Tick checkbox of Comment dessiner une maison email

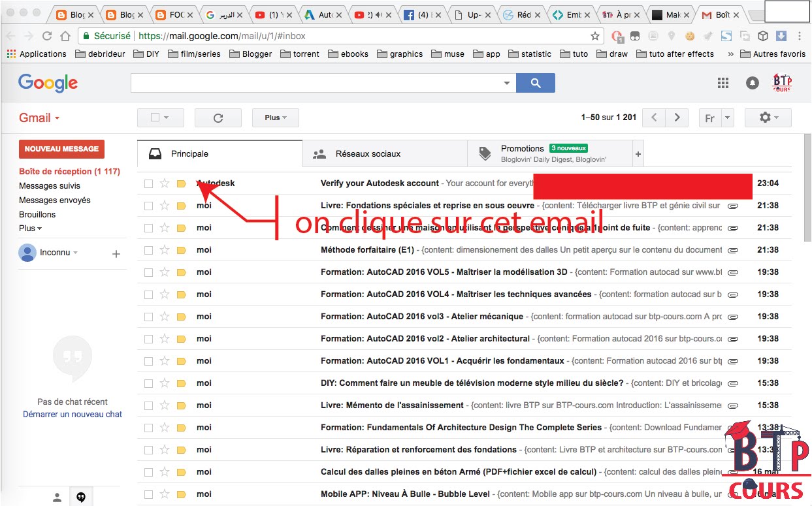coord(148,228)
